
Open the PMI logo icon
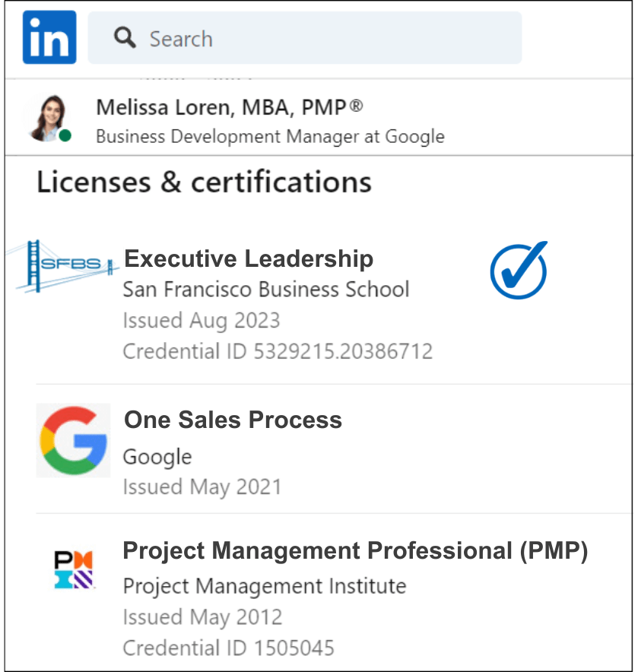pyautogui.click(x=74, y=569)
